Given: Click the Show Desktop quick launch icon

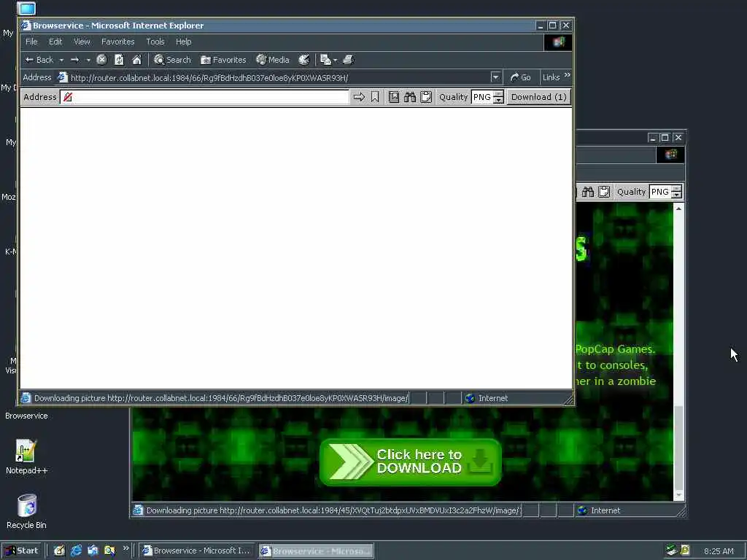Looking at the screenshot, I should pos(93,551).
